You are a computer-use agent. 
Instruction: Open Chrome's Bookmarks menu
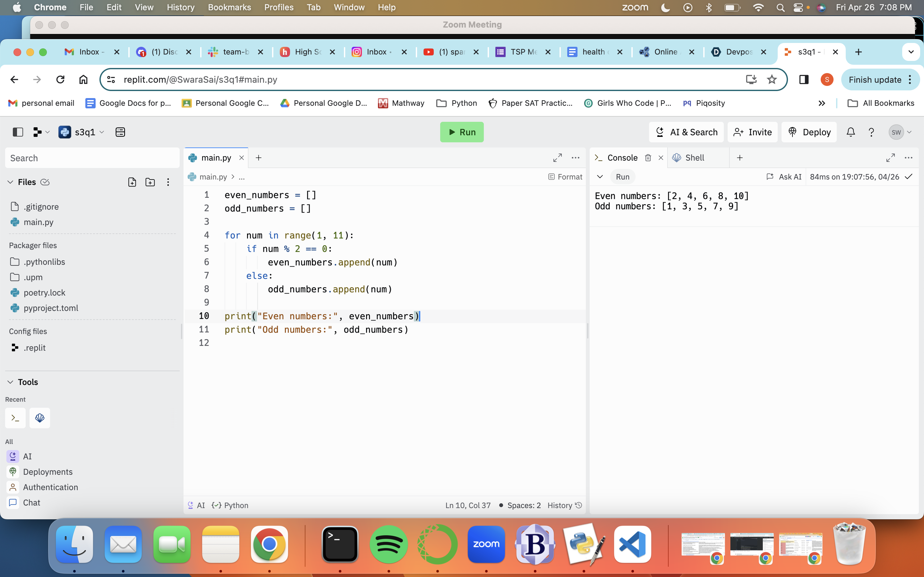229,7
